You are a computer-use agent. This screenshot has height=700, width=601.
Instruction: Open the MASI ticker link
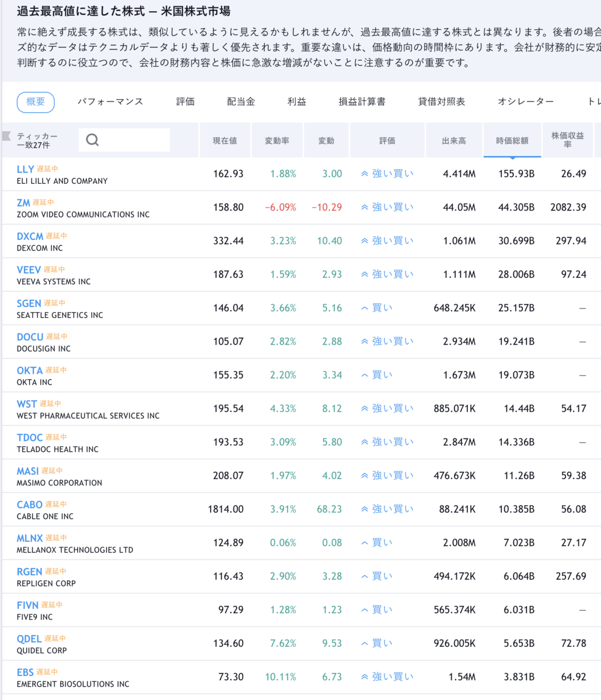tap(28, 471)
